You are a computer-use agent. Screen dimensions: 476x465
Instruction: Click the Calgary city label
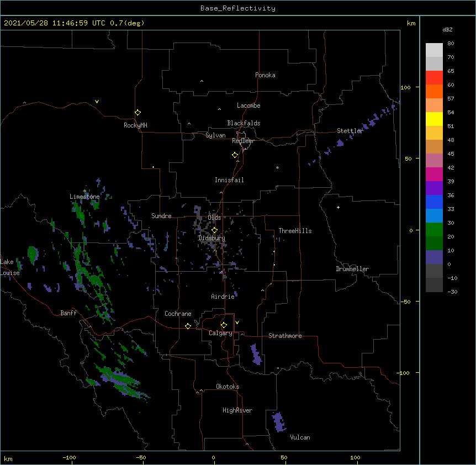click(220, 333)
